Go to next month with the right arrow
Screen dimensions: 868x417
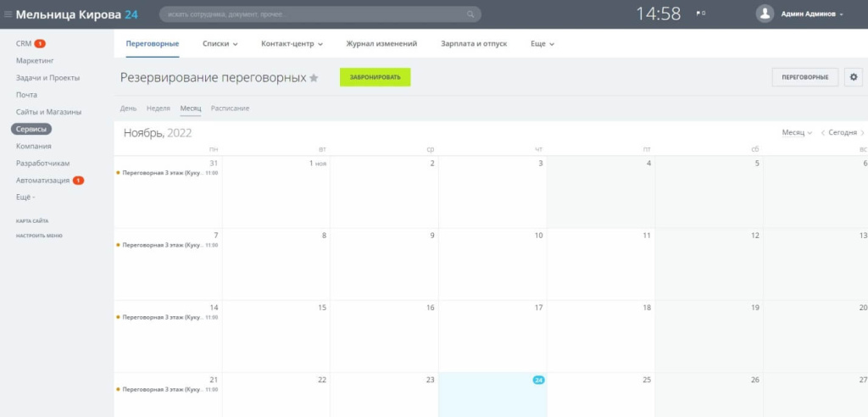click(x=862, y=133)
